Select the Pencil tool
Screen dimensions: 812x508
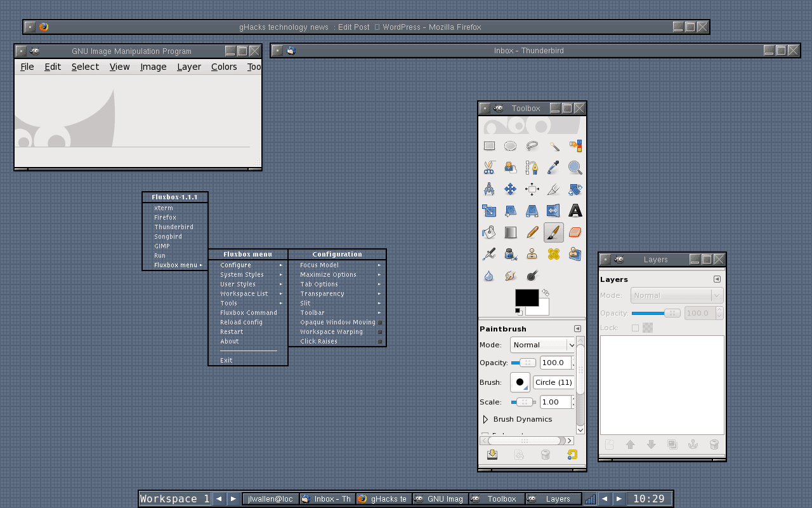coord(532,232)
